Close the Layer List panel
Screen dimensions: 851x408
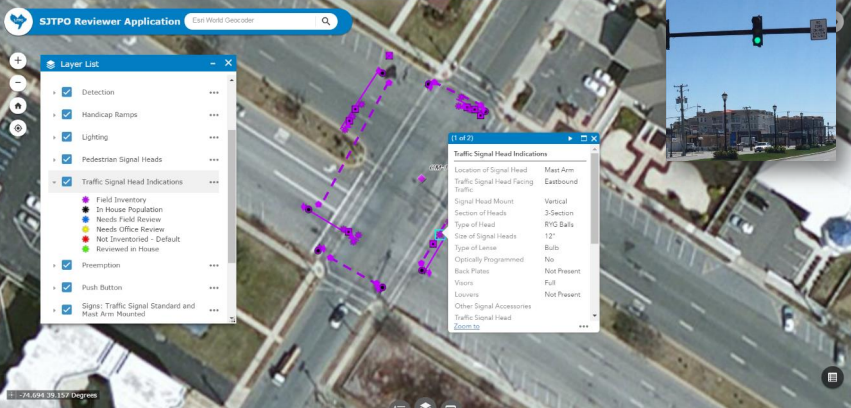pos(228,63)
